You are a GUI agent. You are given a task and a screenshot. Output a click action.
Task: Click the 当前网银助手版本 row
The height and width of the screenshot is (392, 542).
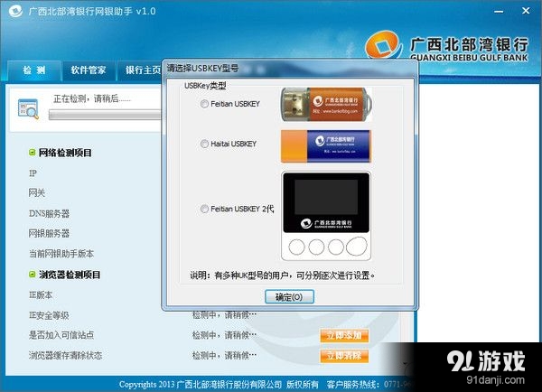tap(61, 254)
